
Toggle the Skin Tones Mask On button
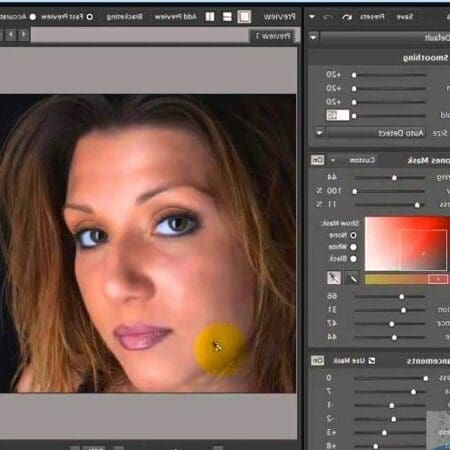click(x=317, y=160)
